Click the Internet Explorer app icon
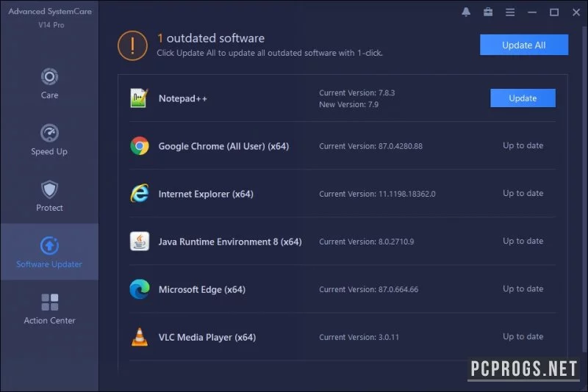The height and width of the screenshot is (392, 588). [x=140, y=194]
